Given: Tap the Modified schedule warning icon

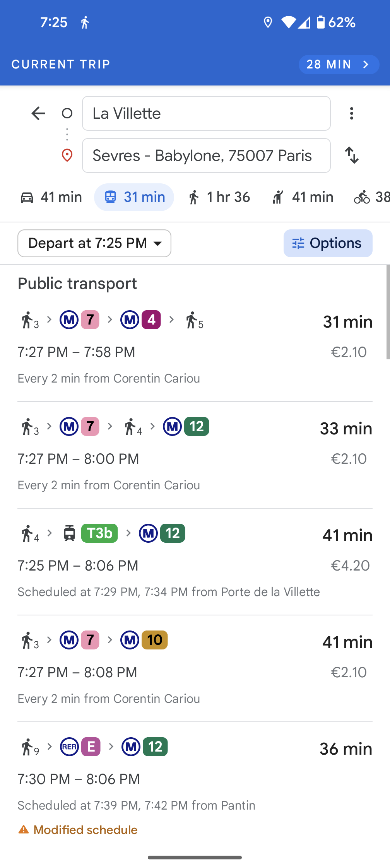Looking at the screenshot, I should pyautogui.click(x=24, y=830).
